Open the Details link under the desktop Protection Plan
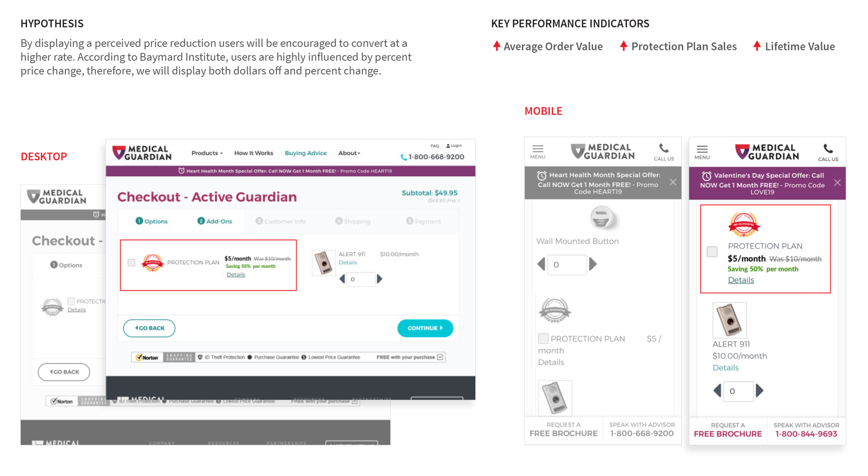Screen dimensions: 868x476 236,274
